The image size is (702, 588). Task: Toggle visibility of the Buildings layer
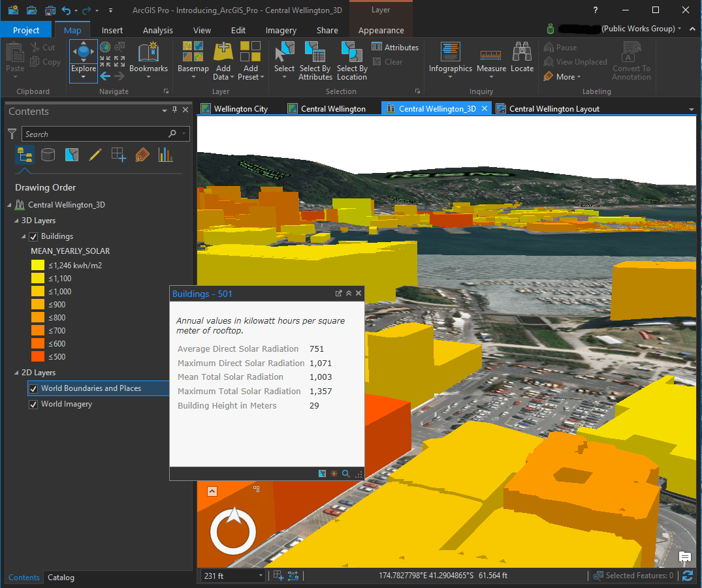pos(33,236)
